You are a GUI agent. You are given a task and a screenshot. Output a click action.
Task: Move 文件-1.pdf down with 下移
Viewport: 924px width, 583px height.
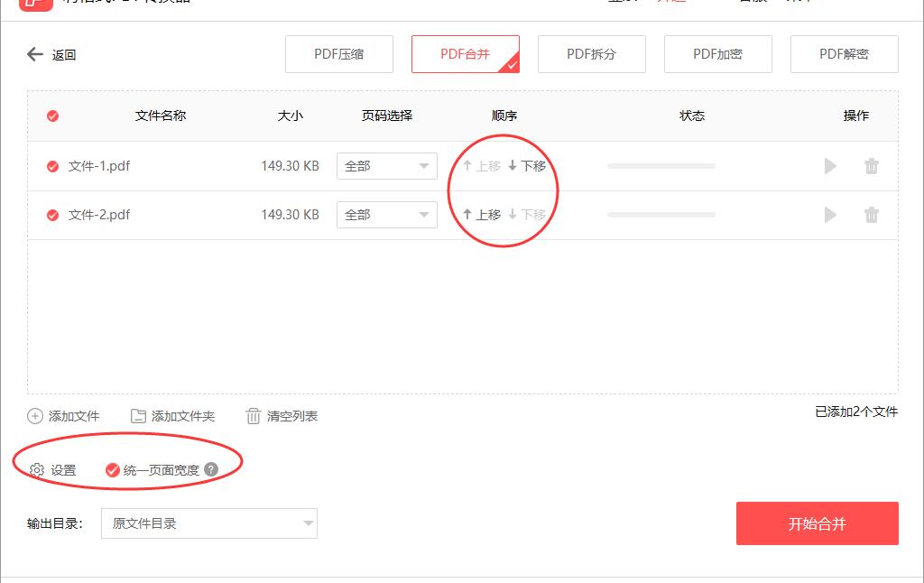527,166
